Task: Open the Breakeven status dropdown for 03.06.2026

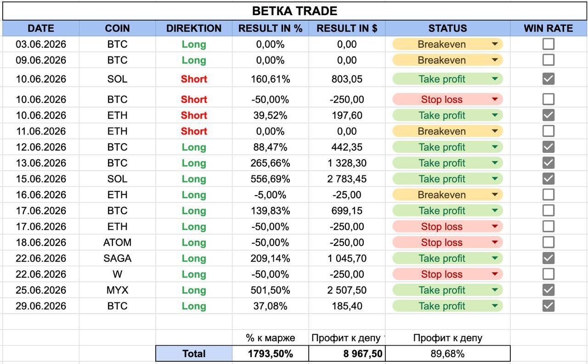Action: (495, 44)
